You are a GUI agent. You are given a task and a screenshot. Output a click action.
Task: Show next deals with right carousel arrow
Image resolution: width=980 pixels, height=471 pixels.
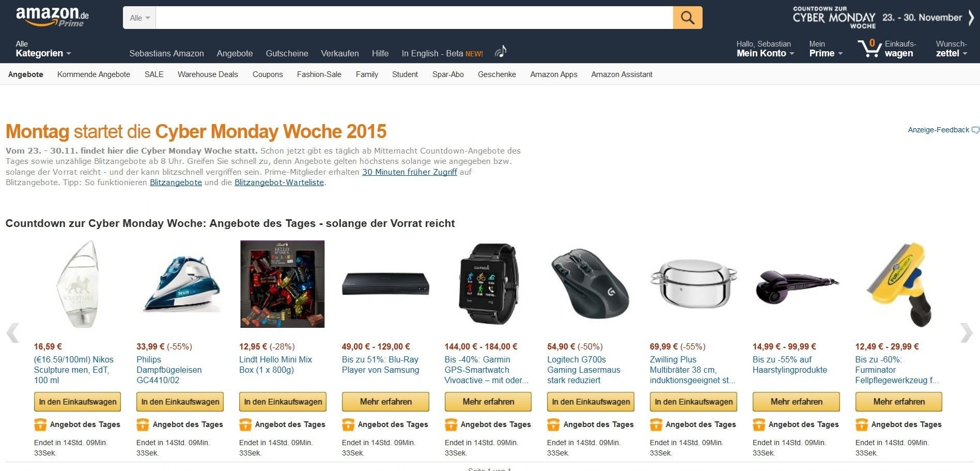pyautogui.click(x=966, y=333)
